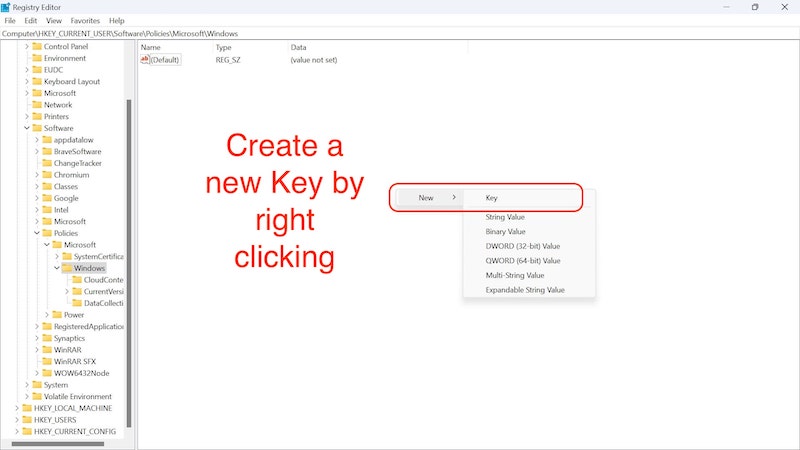Select the Chromium key folder icon

[47, 175]
